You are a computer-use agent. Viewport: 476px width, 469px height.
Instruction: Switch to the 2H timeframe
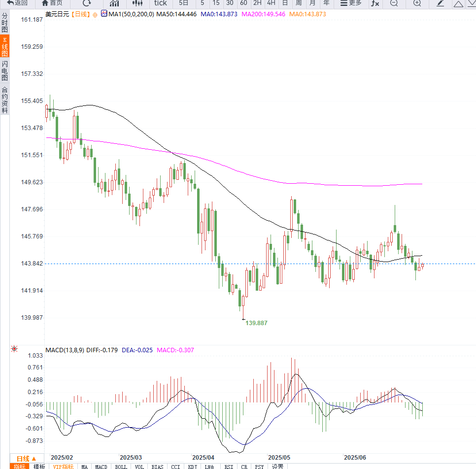tap(257, 3)
